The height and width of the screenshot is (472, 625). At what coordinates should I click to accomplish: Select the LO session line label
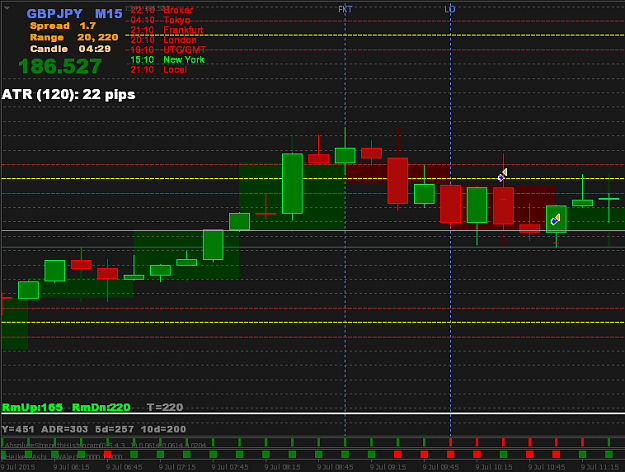tap(450, 9)
